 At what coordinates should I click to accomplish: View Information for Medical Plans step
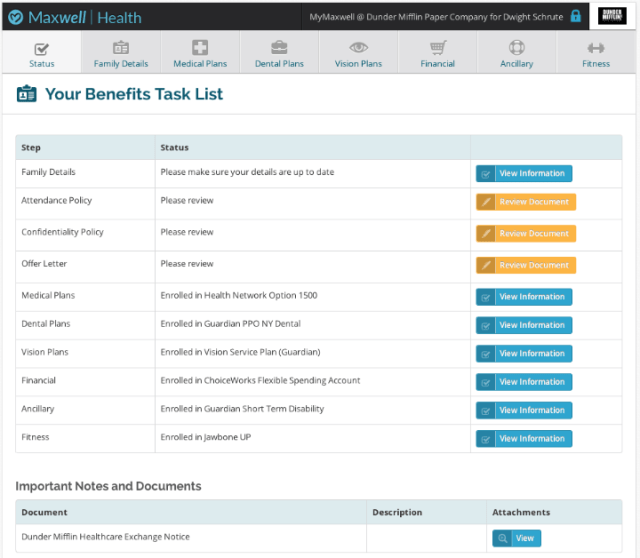[524, 297]
